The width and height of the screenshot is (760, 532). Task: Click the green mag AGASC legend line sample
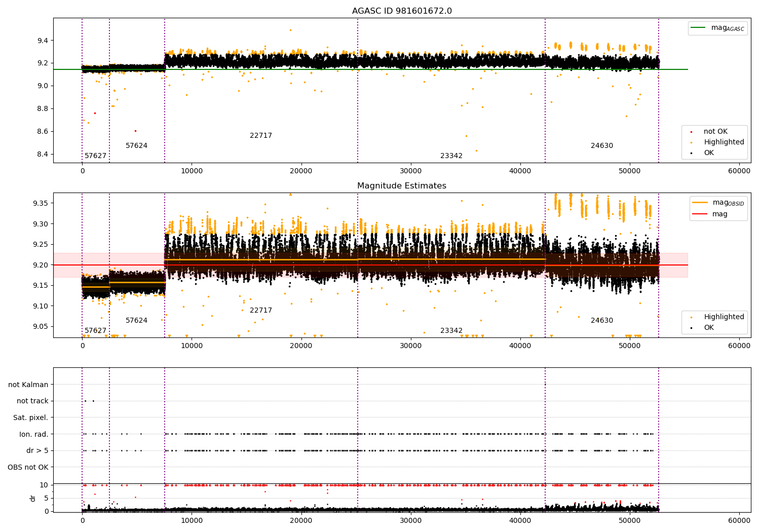coord(698,28)
